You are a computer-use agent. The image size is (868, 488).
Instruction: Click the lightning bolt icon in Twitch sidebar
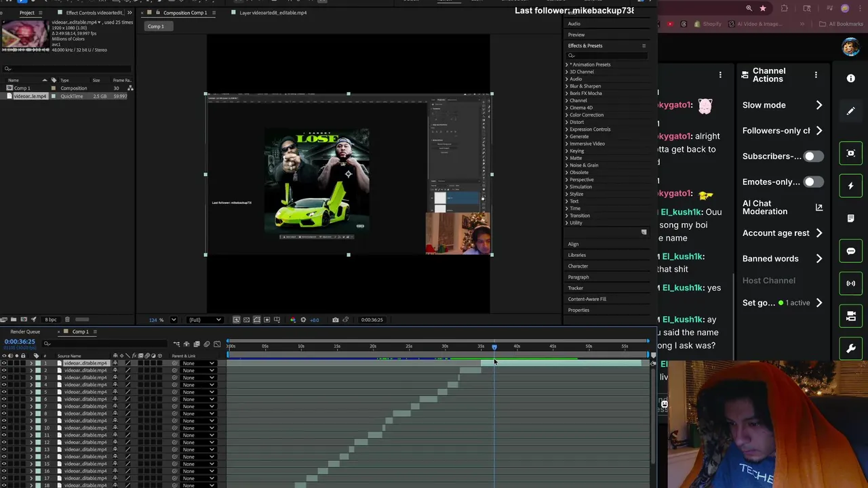click(x=851, y=186)
